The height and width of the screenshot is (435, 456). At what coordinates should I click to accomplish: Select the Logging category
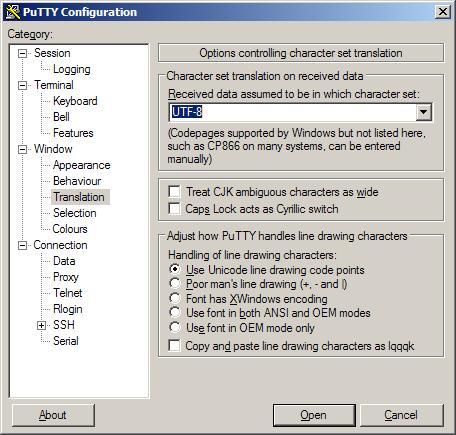[x=72, y=69]
